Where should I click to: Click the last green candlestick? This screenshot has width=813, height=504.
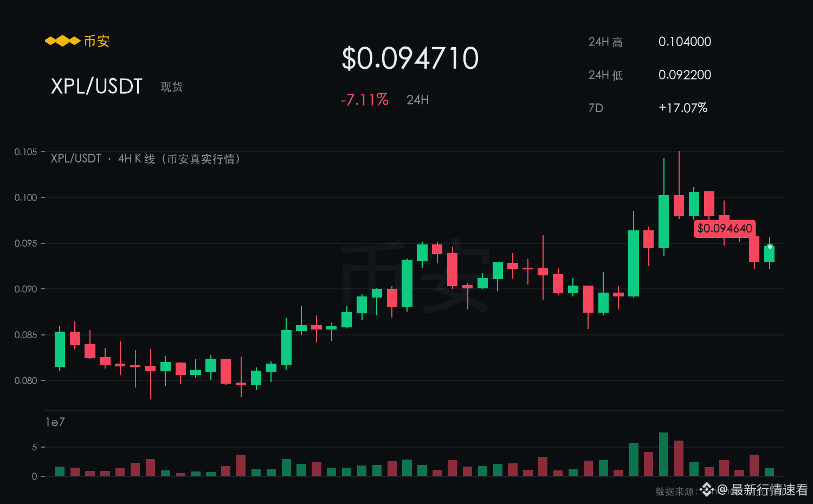pyautogui.click(x=769, y=254)
